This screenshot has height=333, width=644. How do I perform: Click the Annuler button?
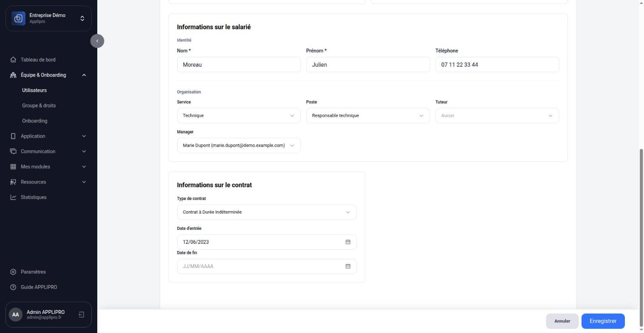coord(562,321)
